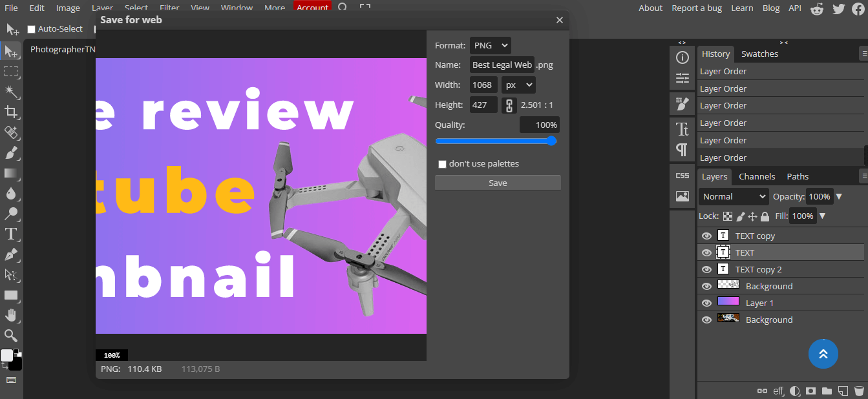Viewport: 868px width, 399px height.
Task: Open the px units dropdown
Action: pos(518,85)
